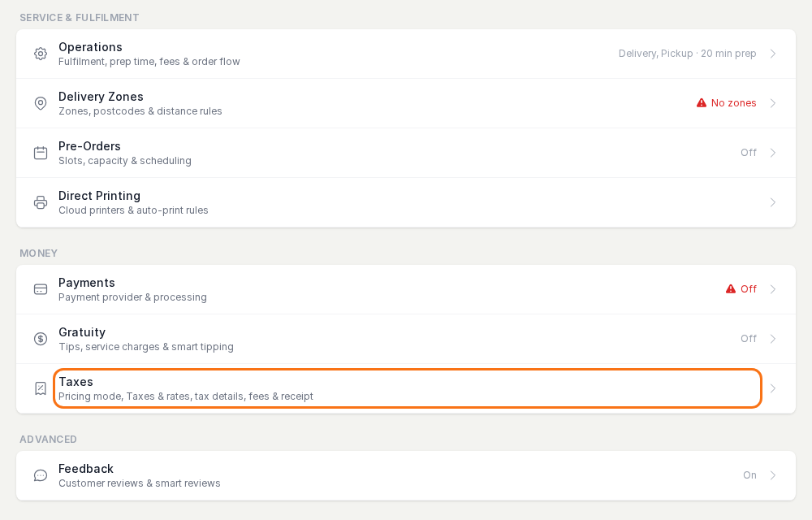Click 'Fulfilment, prep time, fees & order flow'
Screen dimensions: 812x520
tap(149, 62)
